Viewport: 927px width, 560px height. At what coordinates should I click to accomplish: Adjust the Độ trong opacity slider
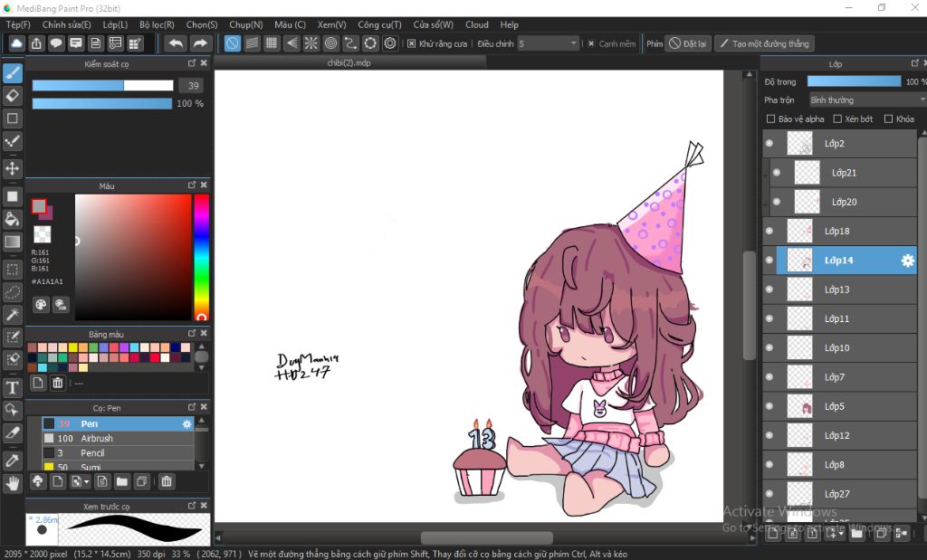tap(854, 81)
